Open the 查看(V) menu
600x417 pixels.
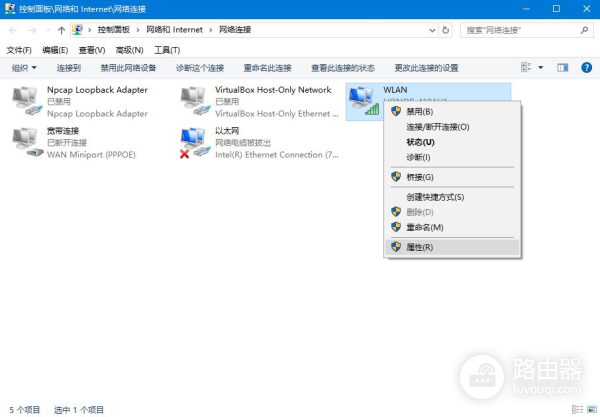pos(92,50)
